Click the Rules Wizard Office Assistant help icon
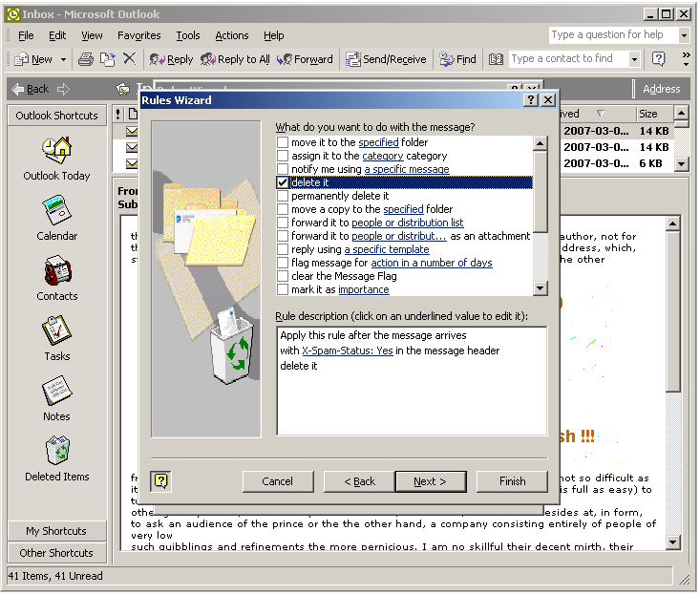Image resolution: width=700 pixels, height=595 pixels. (x=160, y=481)
